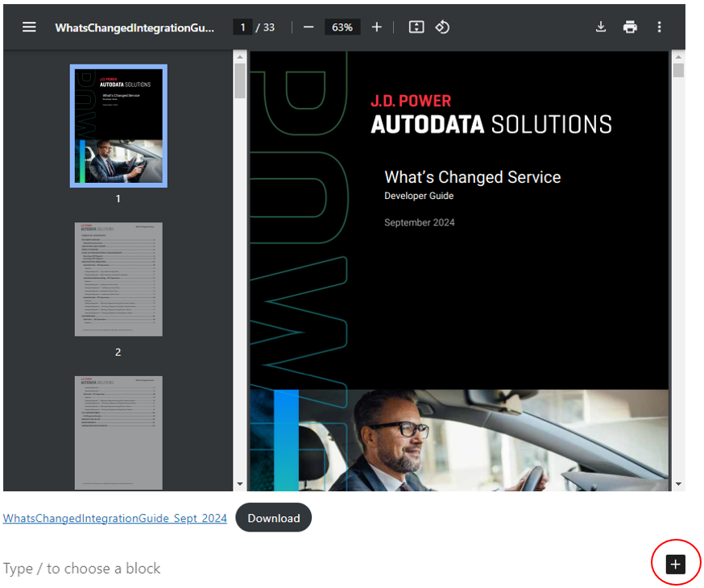
Task: Click the document scrollbar up arrow
Action: [x=678, y=56]
